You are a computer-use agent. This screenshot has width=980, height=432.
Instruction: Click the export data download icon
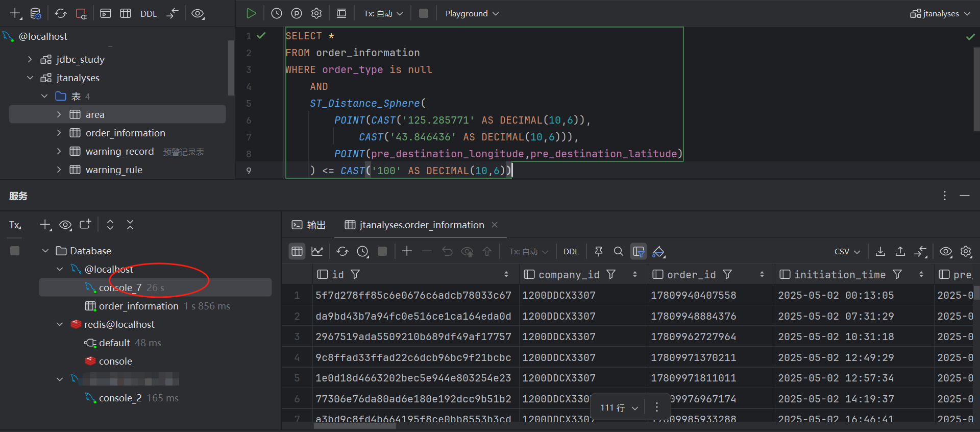[880, 251]
